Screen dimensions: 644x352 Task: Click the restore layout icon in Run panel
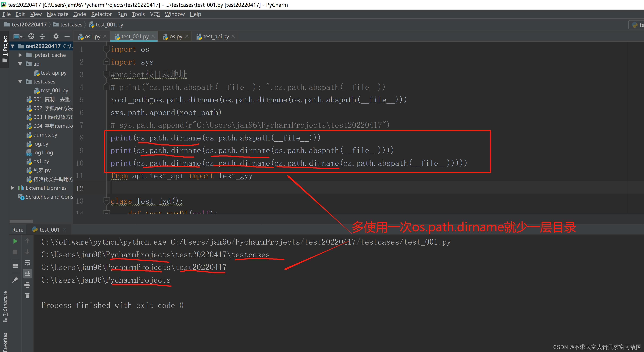15,266
